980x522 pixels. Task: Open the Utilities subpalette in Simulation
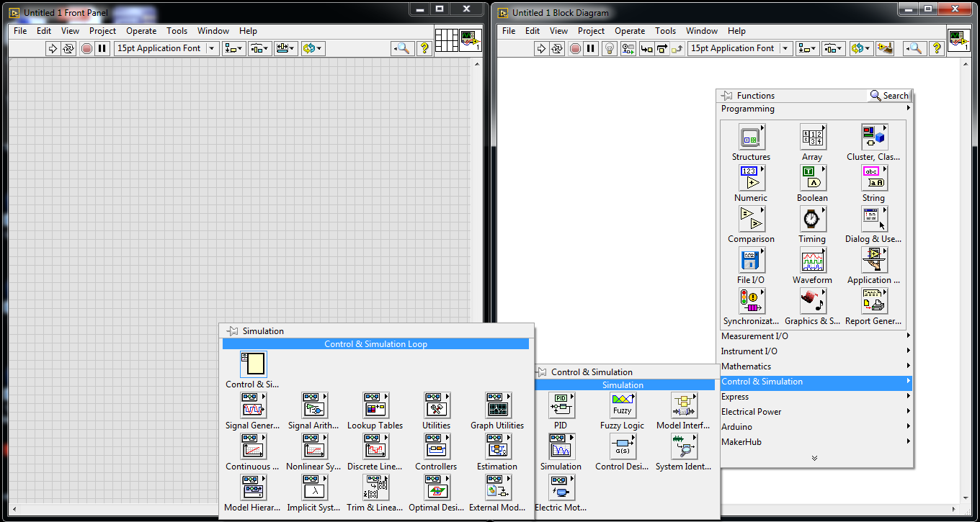point(437,406)
